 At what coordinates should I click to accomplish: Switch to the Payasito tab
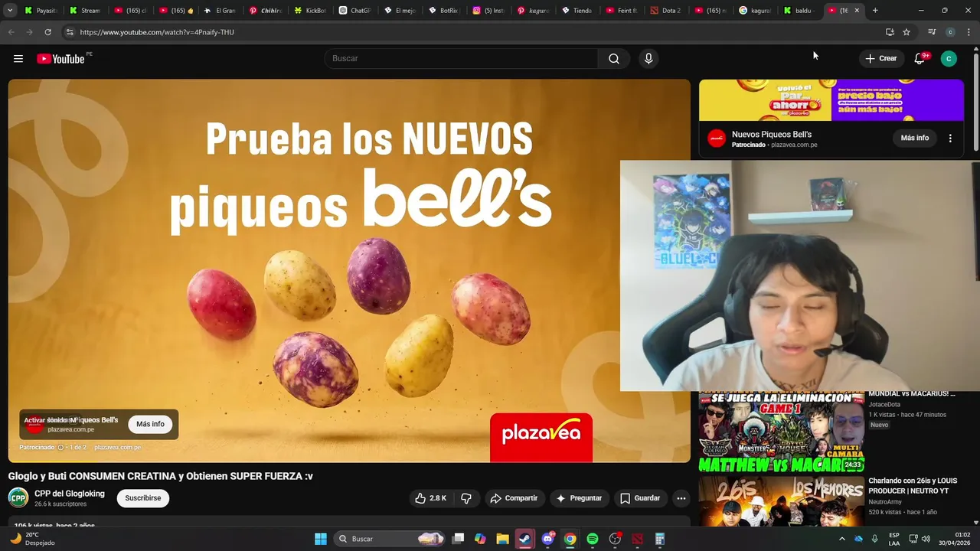(x=41, y=11)
